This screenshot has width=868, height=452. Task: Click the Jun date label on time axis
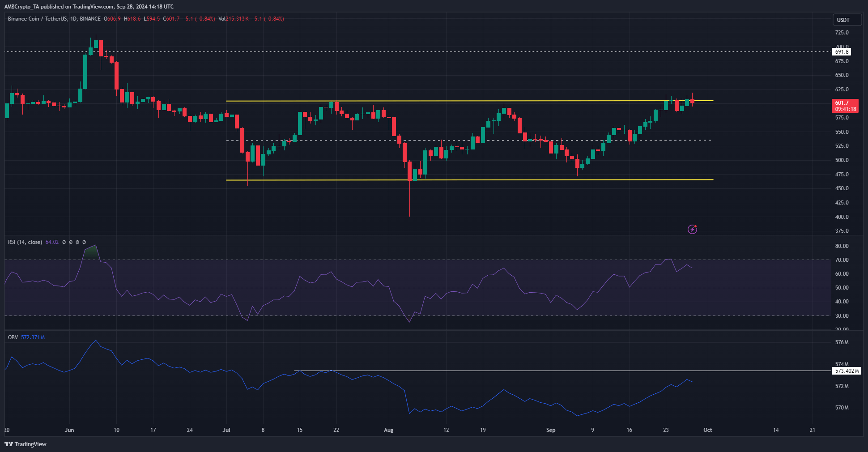[x=69, y=430]
